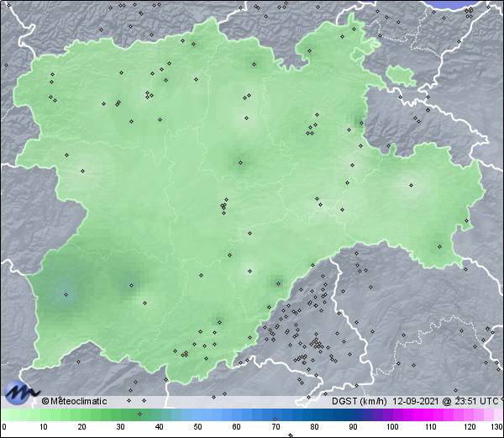Click the 0 label on the wind scale
504x438 pixels.
point(4,427)
